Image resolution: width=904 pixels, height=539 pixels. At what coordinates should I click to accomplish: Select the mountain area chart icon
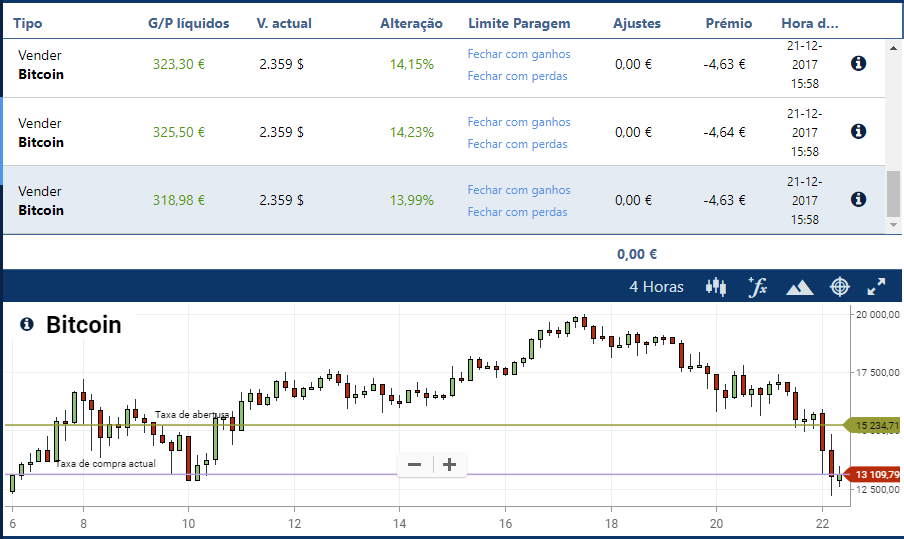[799, 288]
